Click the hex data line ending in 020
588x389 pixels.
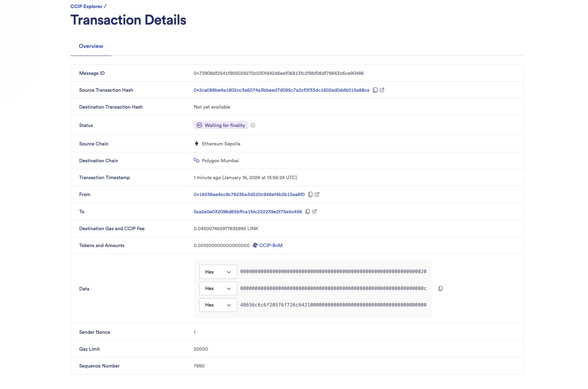333,272
